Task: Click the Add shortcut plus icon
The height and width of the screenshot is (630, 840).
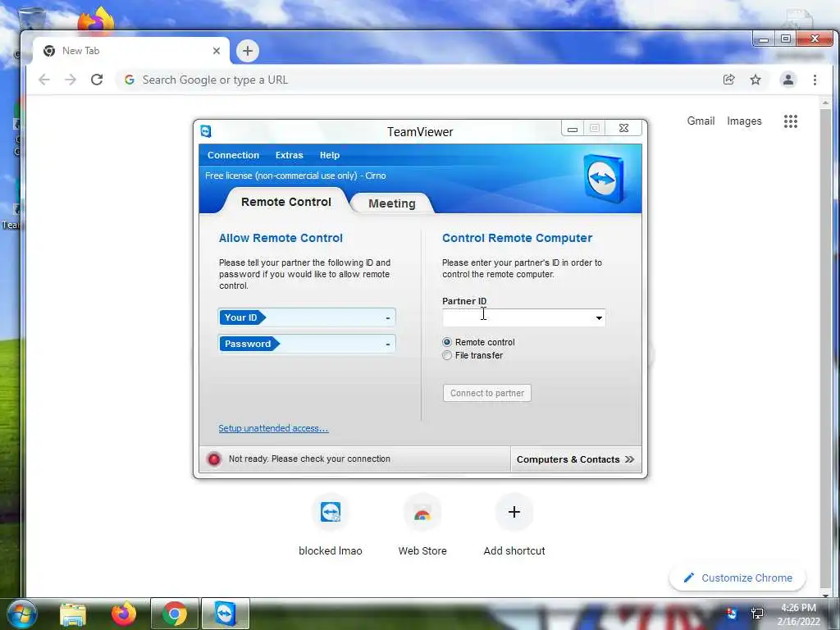Action: point(514,512)
